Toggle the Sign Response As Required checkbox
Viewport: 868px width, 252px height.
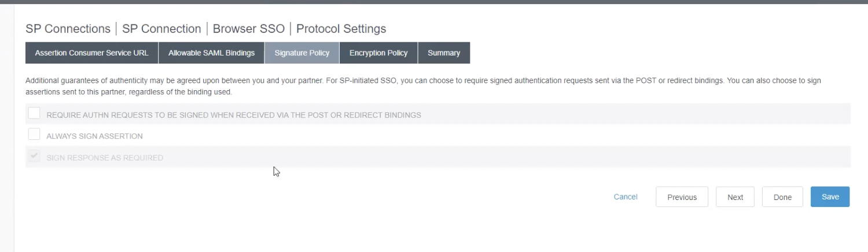(34, 156)
